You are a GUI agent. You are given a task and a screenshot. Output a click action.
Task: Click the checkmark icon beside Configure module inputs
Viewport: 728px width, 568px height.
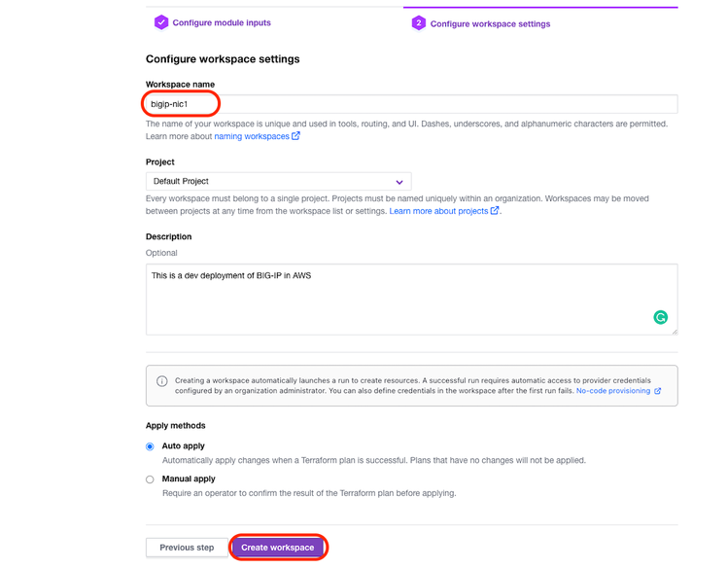(161, 22)
